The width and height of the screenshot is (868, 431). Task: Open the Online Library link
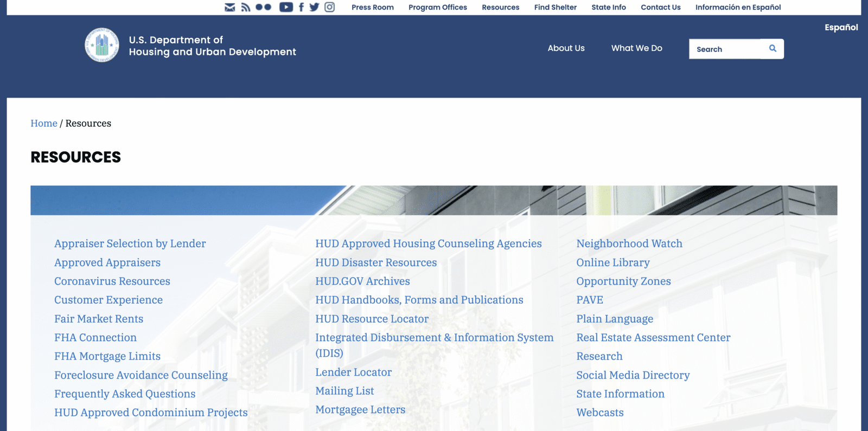pos(613,262)
